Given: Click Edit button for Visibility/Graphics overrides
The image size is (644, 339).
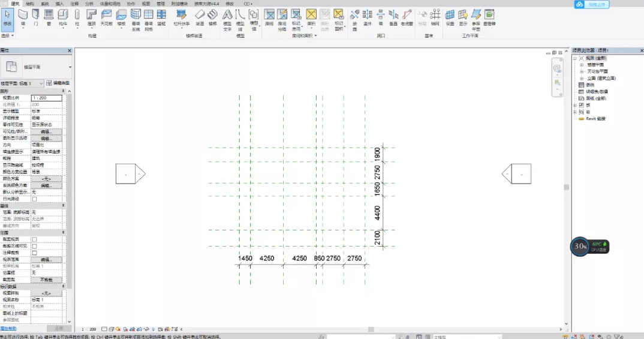Looking at the screenshot, I should click(x=46, y=131).
